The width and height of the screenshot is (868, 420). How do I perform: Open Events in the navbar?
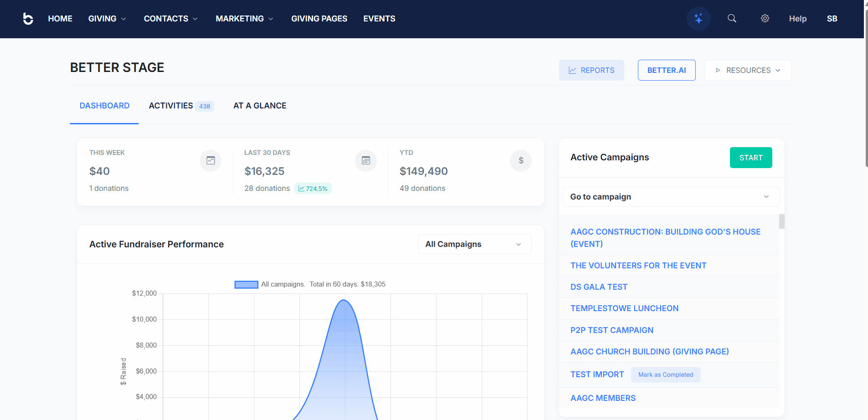(x=379, y=19)
